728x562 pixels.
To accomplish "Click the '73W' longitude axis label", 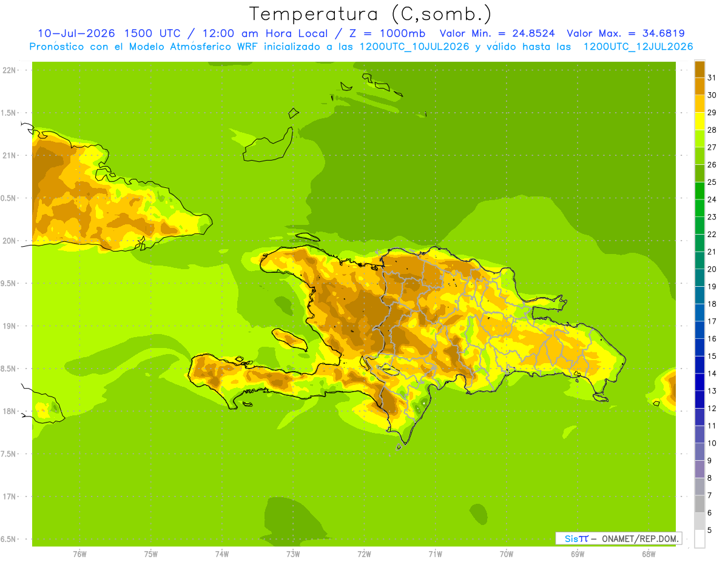I will tap(293, 554).
